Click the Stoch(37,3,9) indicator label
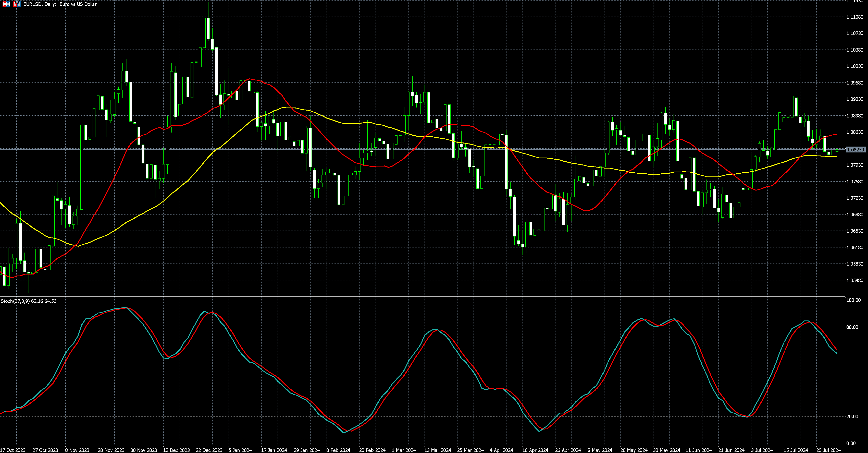 click(x=15, y=301)
